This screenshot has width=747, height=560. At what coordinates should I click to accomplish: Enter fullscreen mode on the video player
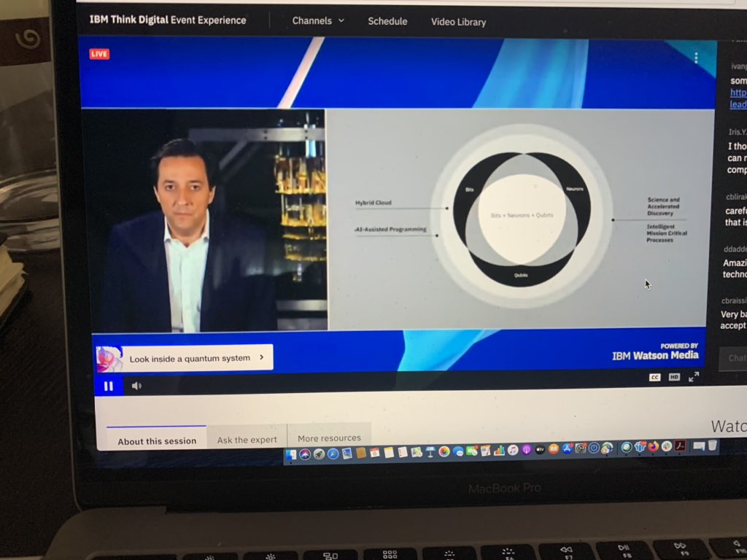click(x=694, y=377)
